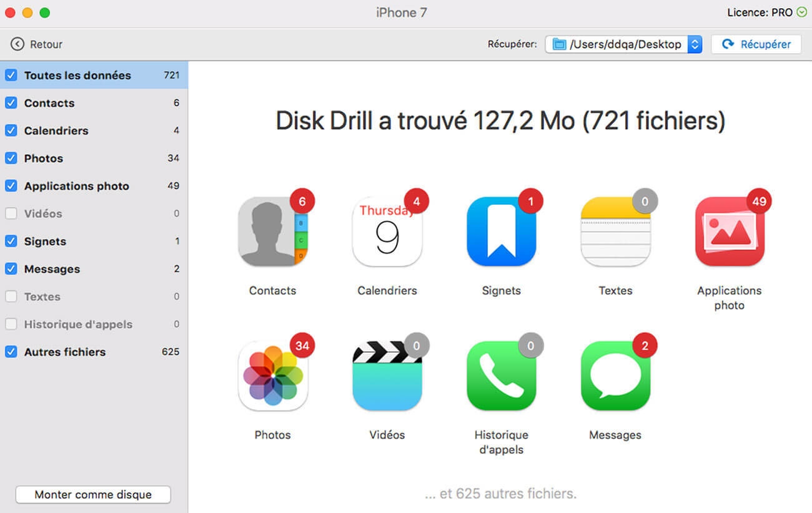Click Monter comme disque button
Screen dimensions: 812x513
[93, 494]
